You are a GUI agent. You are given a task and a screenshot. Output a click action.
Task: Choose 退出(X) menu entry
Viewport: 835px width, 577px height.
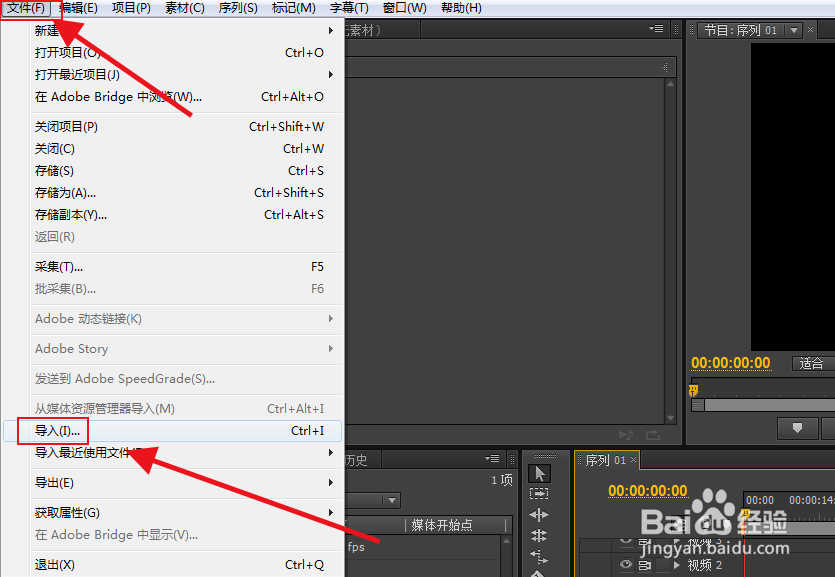tap(172, 565)
